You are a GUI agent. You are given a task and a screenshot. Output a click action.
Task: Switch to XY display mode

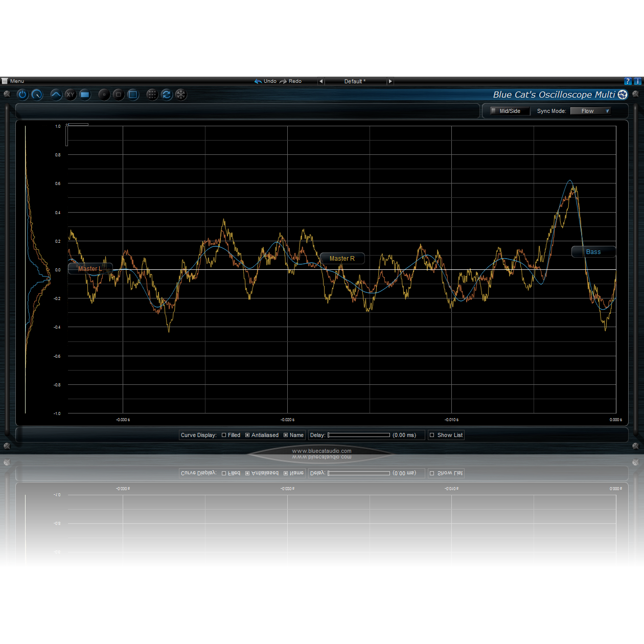click(x=70, y=95)
